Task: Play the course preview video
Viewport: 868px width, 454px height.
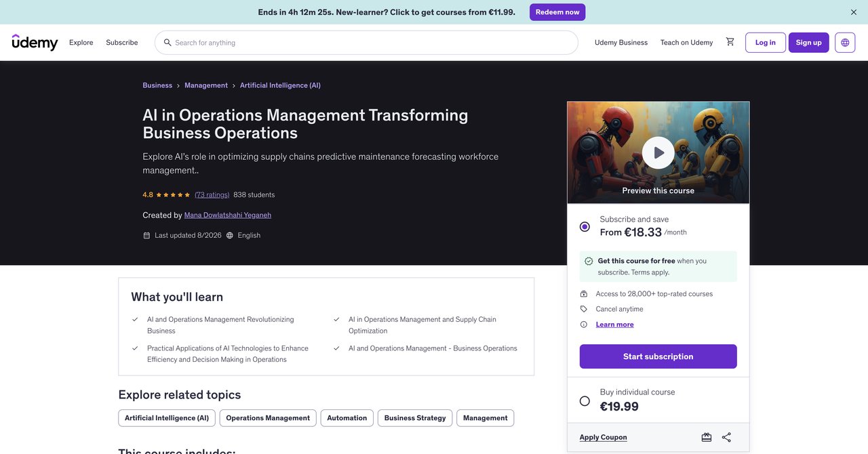Action: tap(658, 153)
